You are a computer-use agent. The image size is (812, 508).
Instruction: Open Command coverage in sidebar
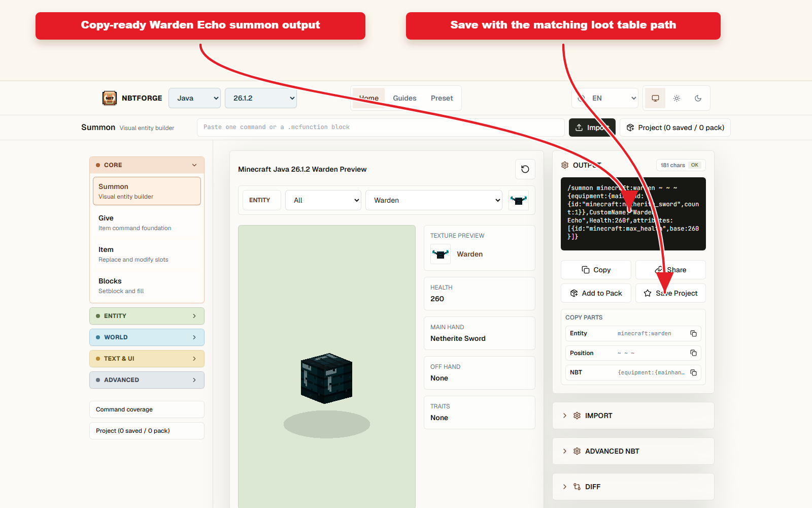147,409
